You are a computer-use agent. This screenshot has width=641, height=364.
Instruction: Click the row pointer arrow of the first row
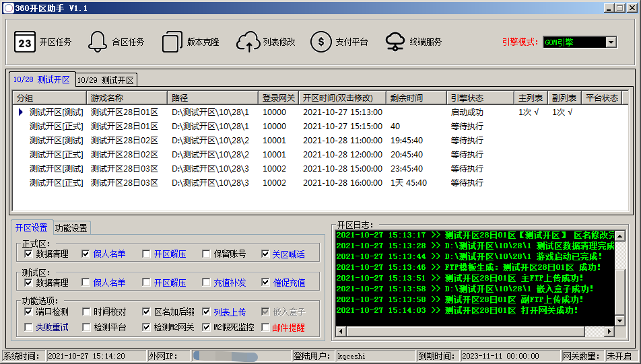21,112
